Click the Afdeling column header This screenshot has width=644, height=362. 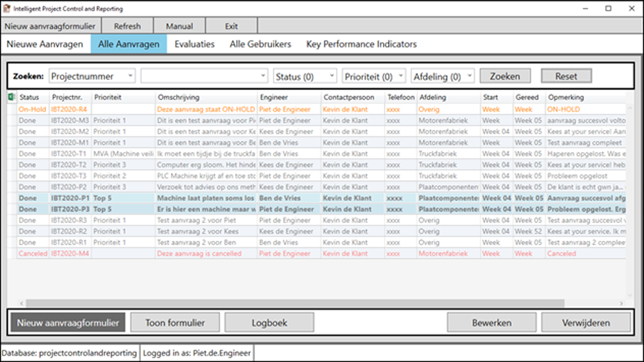tap(448, 97)
